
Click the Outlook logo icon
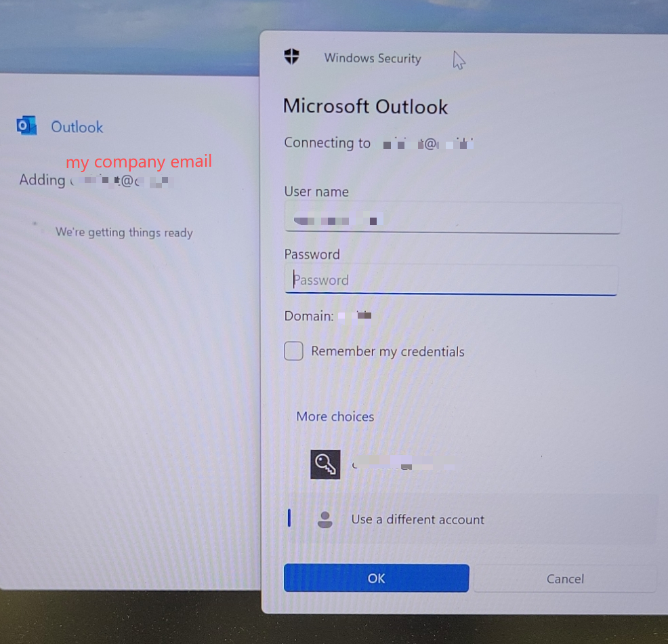[x=26, y=125]
